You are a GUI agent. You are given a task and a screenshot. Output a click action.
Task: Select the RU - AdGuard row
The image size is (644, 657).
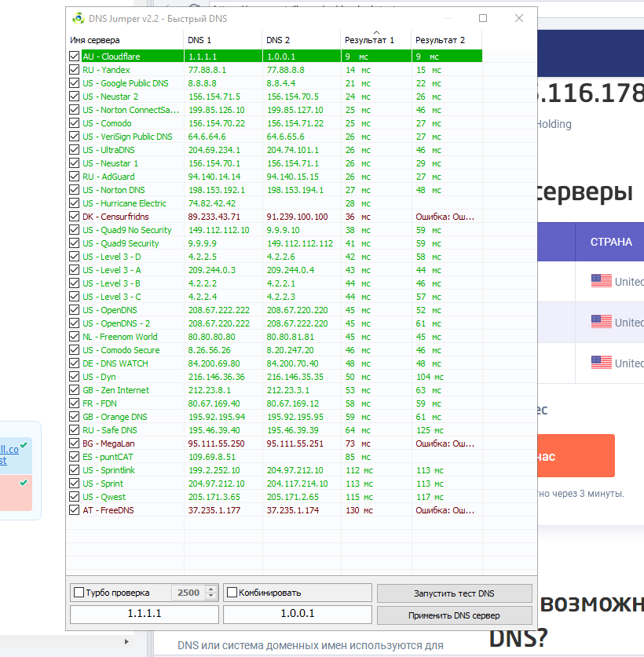click(274, 177)
